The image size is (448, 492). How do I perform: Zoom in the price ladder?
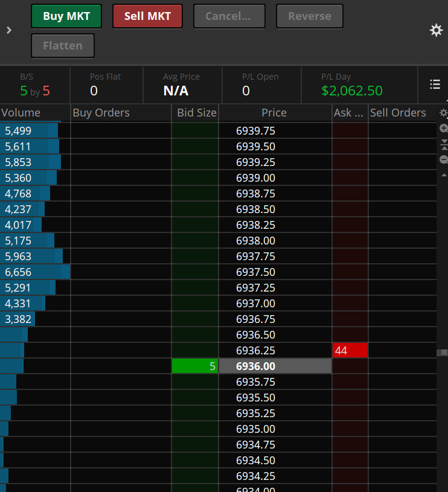pyautogui.click(x=444, y=128)
